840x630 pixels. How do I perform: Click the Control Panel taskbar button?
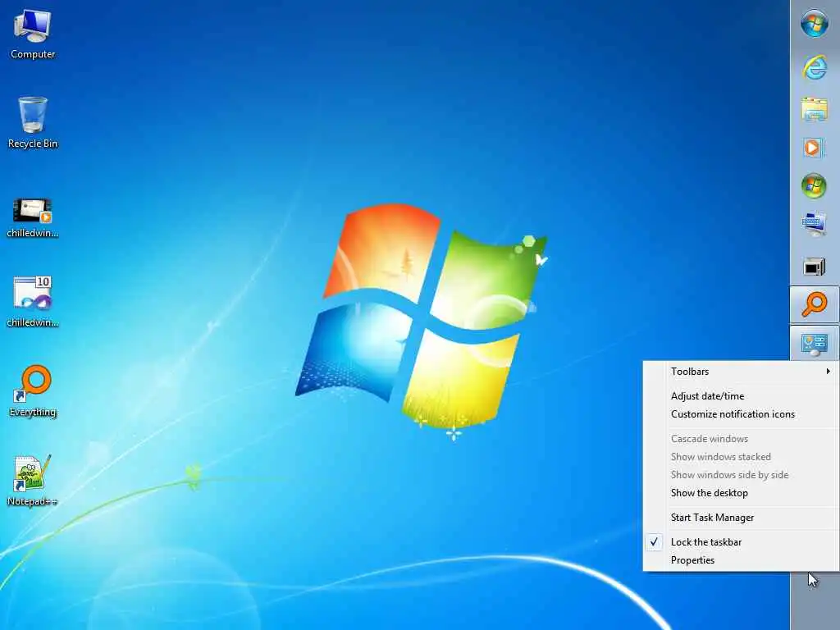coord(815,344)
